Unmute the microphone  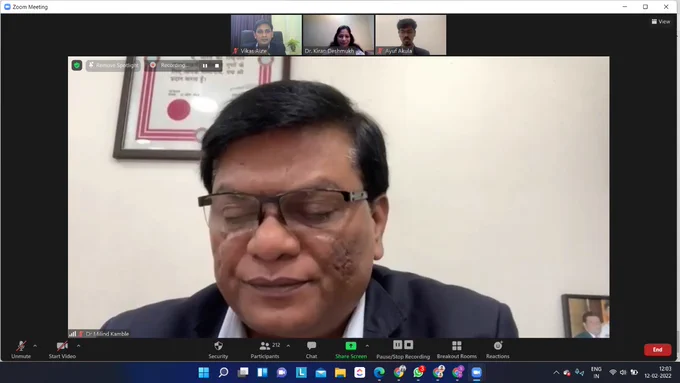pyautogui.click(x=21, y=350)
